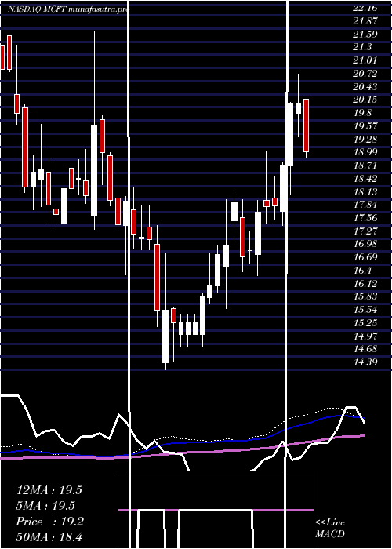Select the 14.97 price level label
The image size is (392, 549).
[365, 336]
